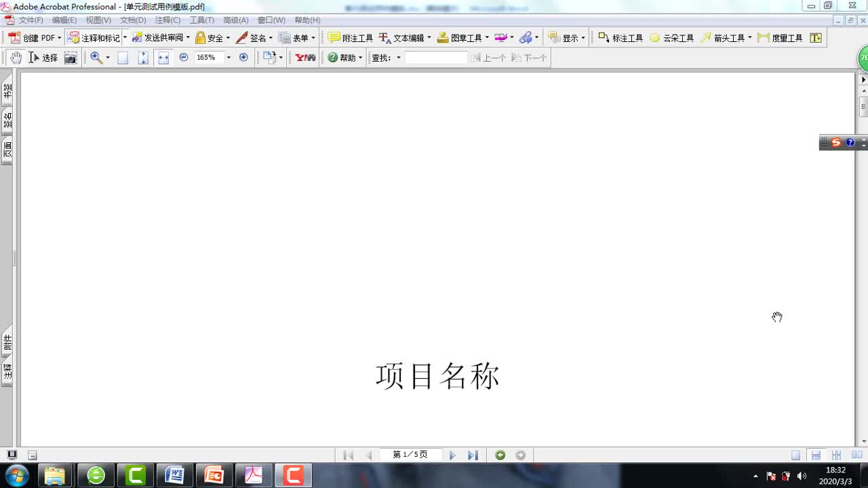Toggle Fit Width view
The image size is (868, 488).
click(163, 58)
